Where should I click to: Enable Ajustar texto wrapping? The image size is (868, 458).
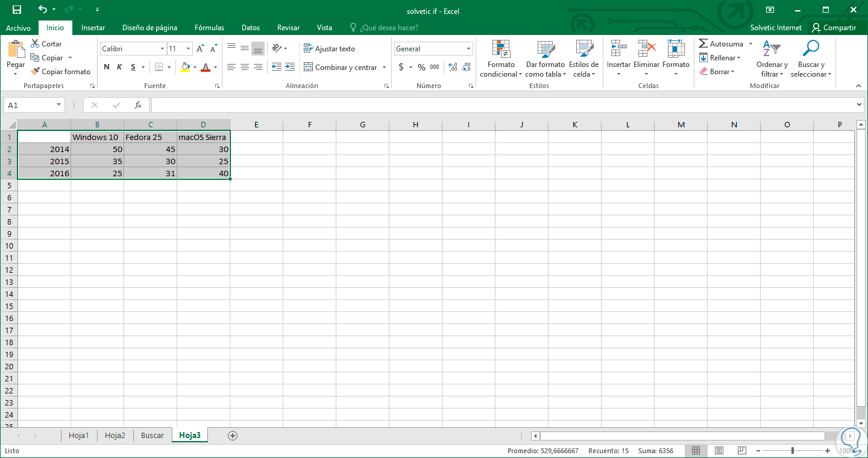pos(329,49)
